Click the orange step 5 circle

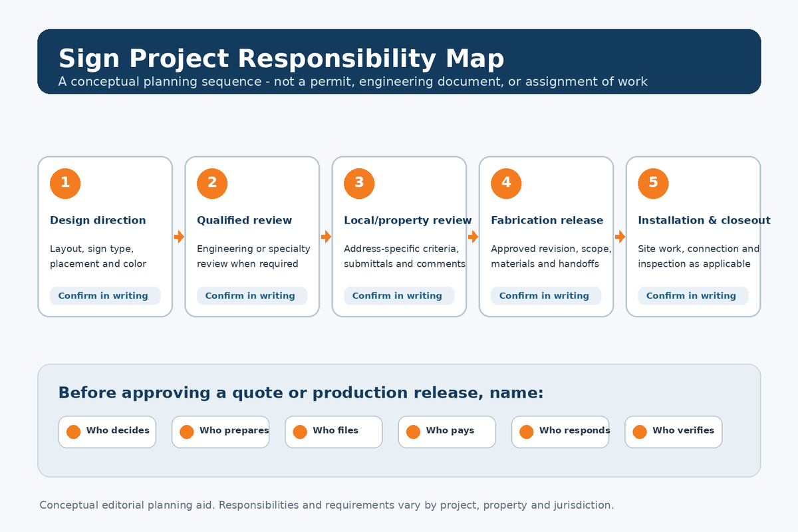point(653,183)
